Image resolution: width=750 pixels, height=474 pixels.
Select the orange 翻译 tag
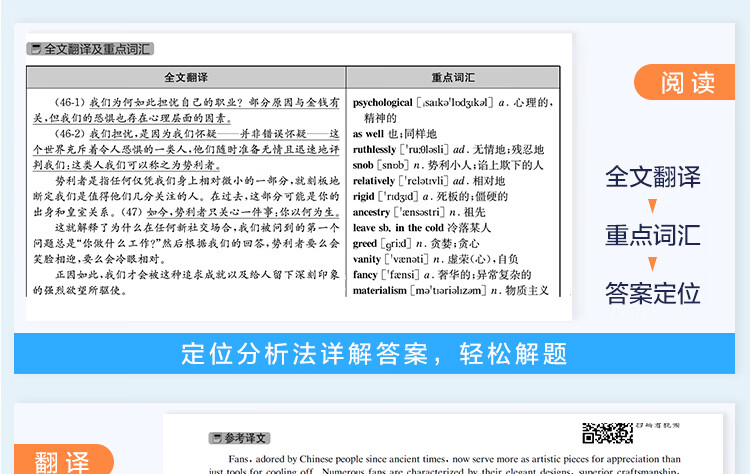pyautogui.click(x=62, y=459)
